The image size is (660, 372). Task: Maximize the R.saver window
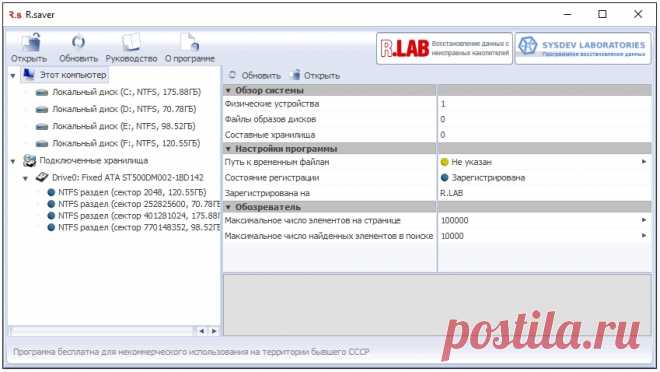pos(602,14)
